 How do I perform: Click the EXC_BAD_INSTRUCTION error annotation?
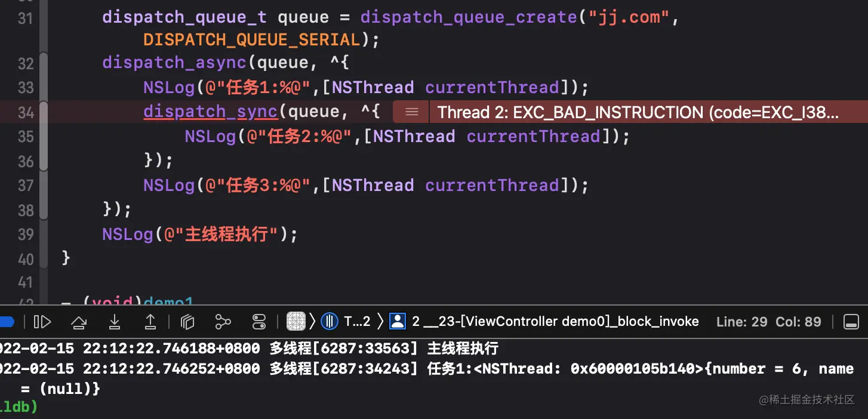(638, 112)
